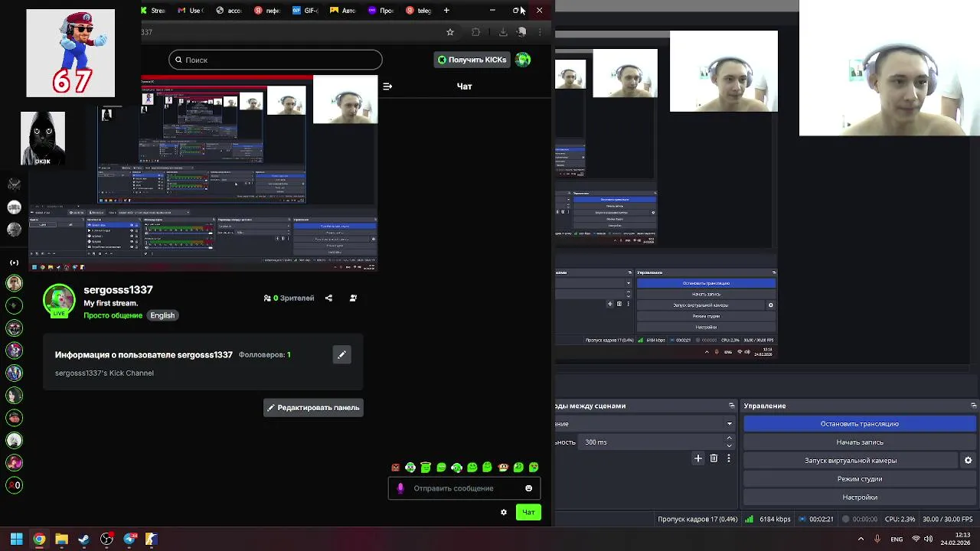Enable Режим студии in OBS
The height and width of the screenshot is (551, 980).
(860, 479)
